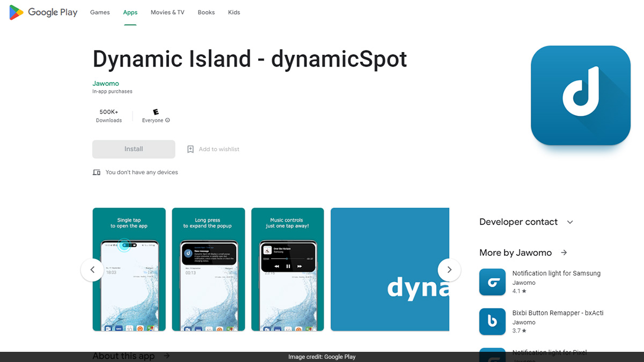Click the next screenshot arrow
The image size is (644, 362).
pos(449,270)
